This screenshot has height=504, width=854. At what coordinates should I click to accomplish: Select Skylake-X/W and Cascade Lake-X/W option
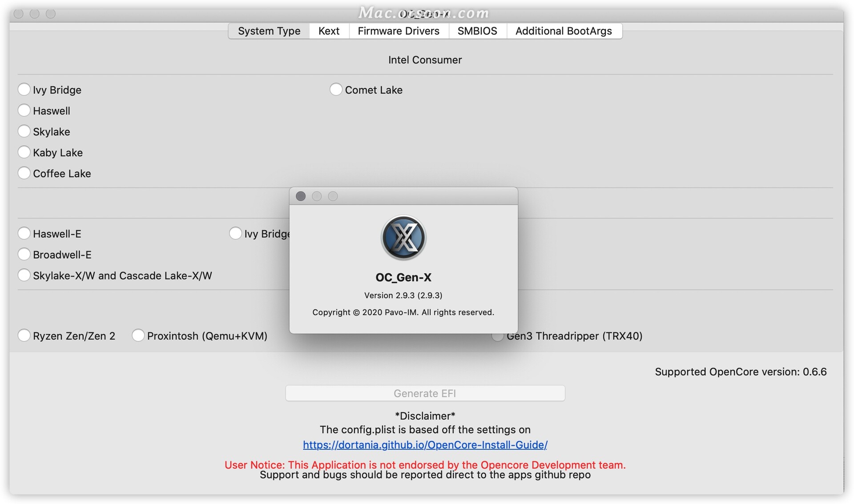[x=24, y=275]
